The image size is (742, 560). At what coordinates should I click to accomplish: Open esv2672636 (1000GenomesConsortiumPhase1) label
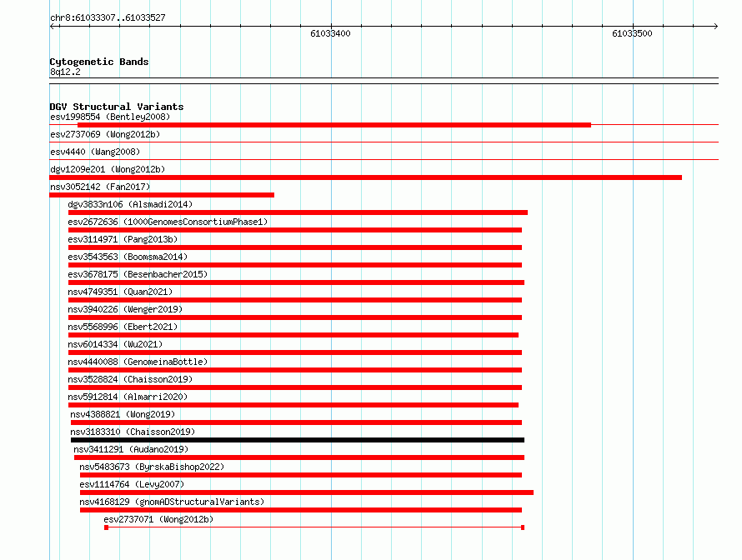168,222
